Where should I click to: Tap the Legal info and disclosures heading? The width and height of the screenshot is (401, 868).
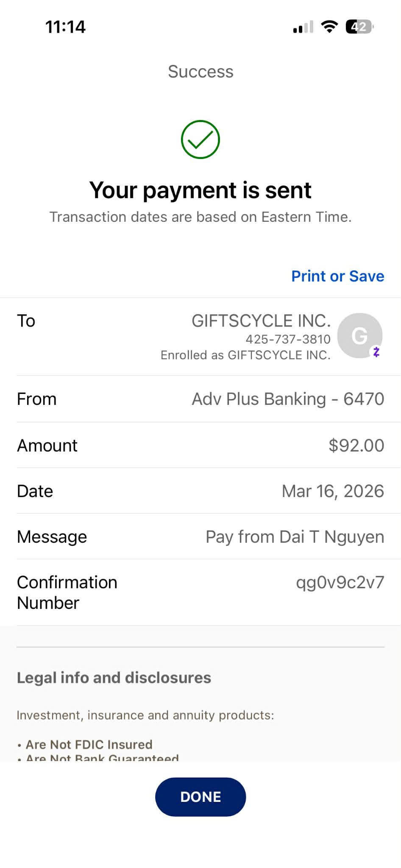pyautogui.click(x=114, y=678)
